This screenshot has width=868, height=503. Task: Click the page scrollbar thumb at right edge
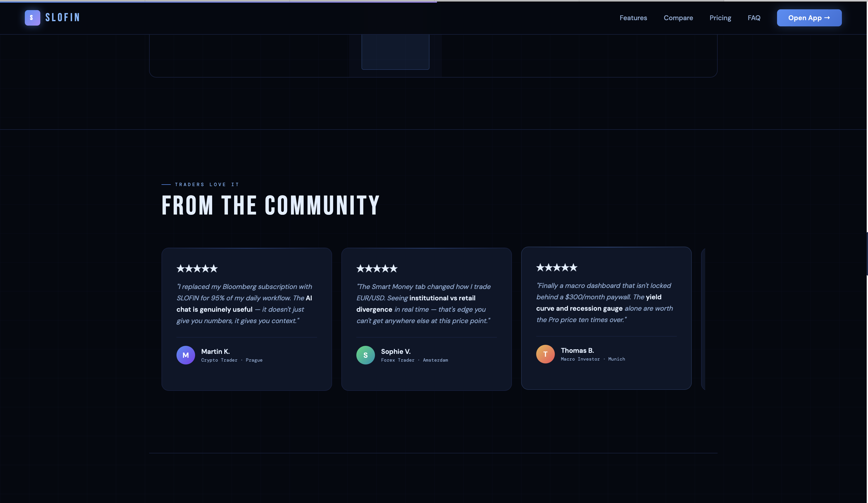pos(867,254)
